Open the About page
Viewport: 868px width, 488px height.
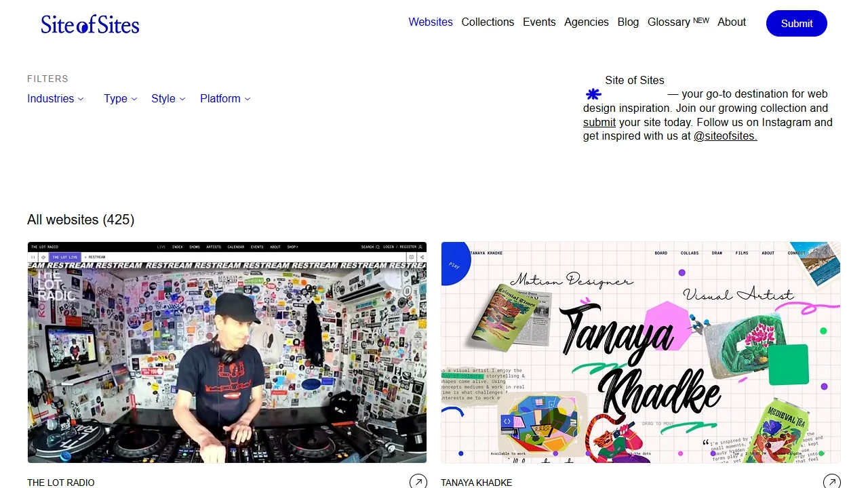732,22
